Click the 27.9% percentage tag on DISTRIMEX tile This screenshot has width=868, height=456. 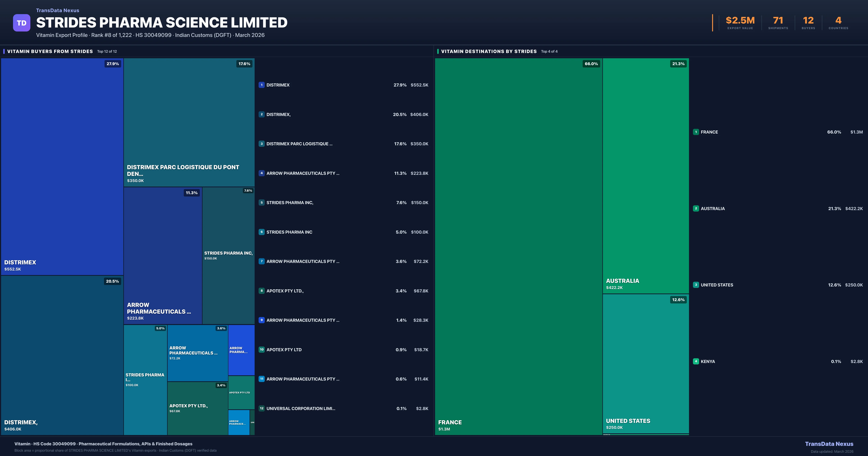pos(112,64)
